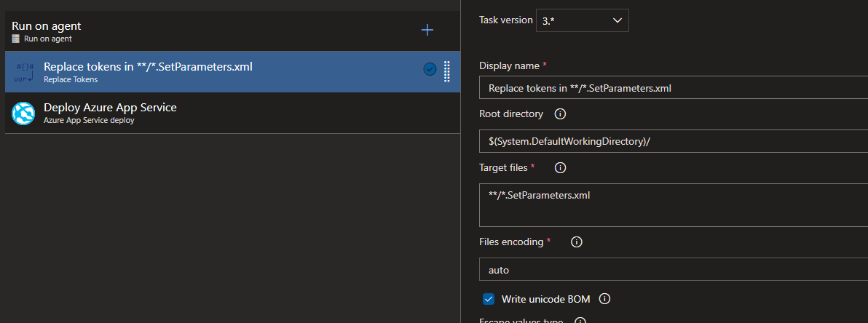Open the Files encoding info icon

coord(577,242)
